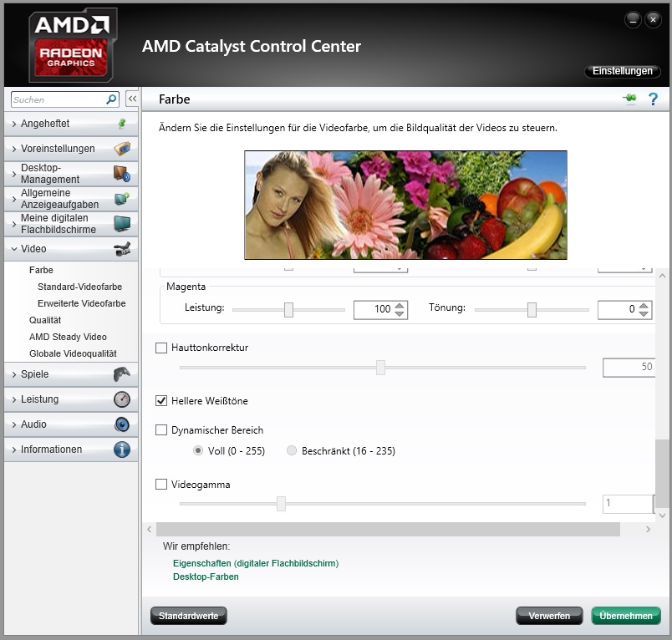Image resolution: width=672 pixels, height=640 pixels.
Task: Click the Standardwerte button
Action: [189, 616]
